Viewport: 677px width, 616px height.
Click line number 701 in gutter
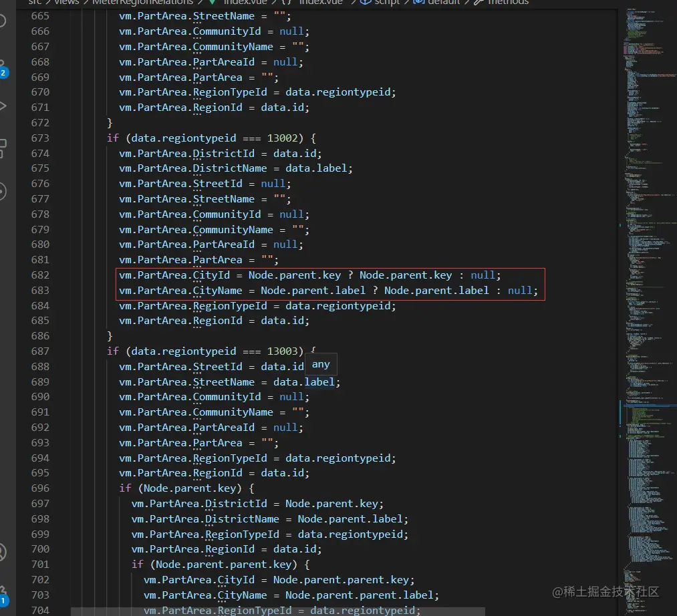coord(40,565)
